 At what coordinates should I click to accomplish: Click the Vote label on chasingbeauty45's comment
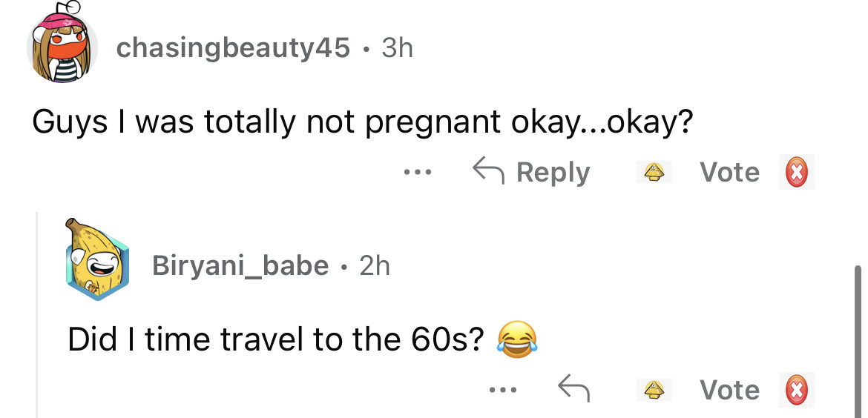(x=730, y=173)
